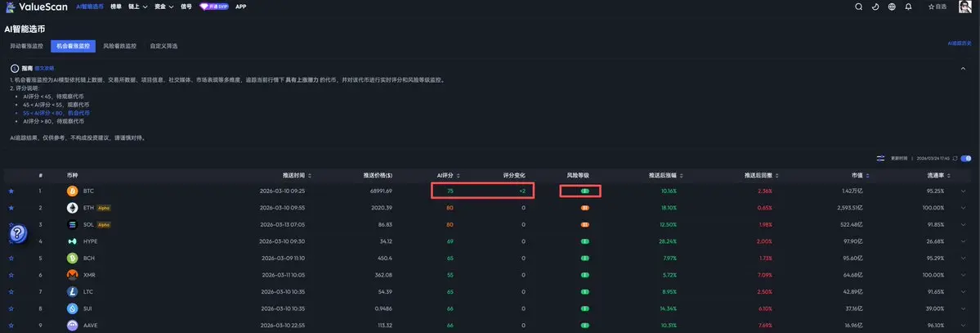Sort by AI评分 column

click(448, 176)
